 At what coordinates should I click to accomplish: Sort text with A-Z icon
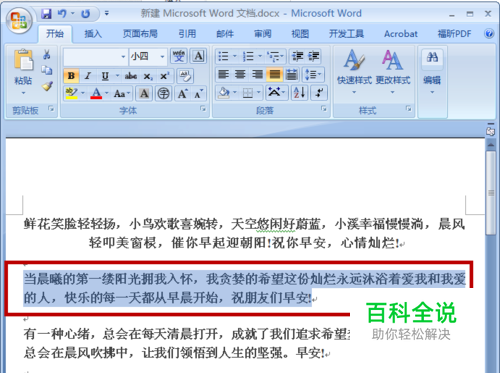tap(299, 93)
